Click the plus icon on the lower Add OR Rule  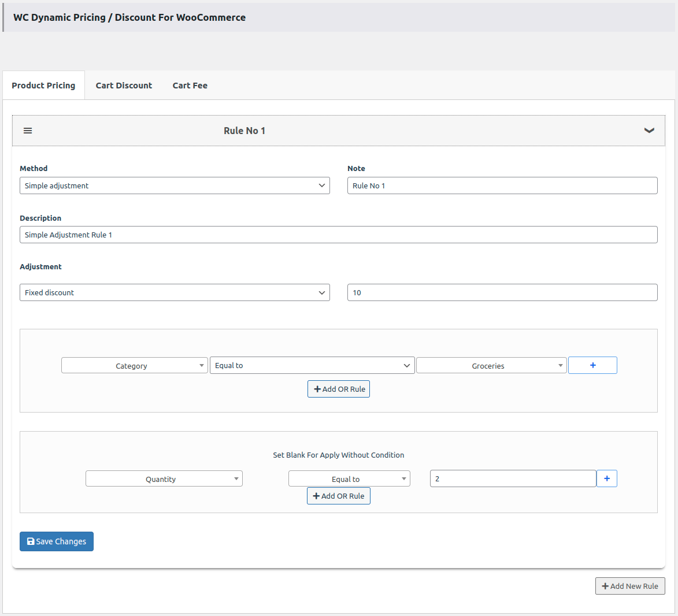[x=316, y=495]
